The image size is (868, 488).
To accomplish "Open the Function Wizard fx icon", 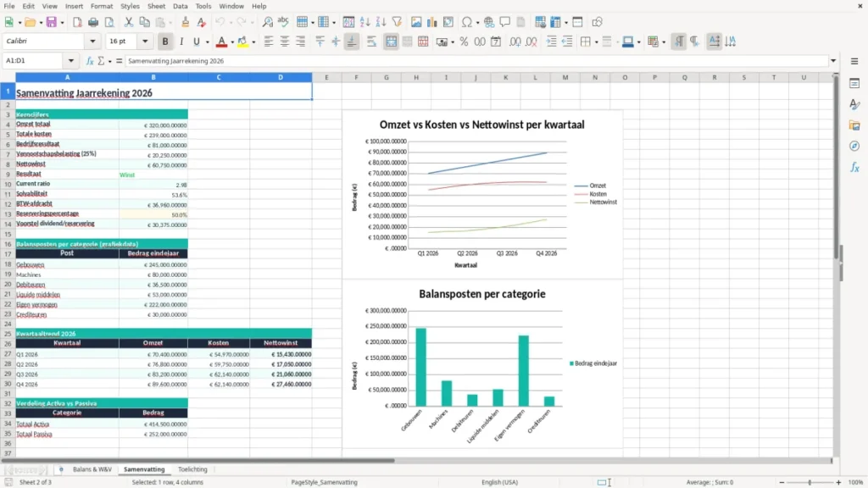I will coord(90,61).
